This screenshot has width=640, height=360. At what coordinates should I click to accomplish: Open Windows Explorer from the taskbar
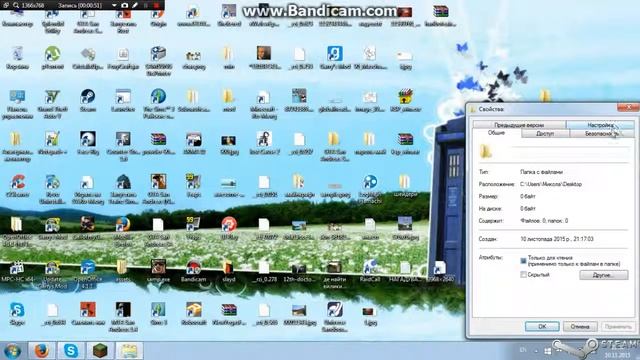129,351
